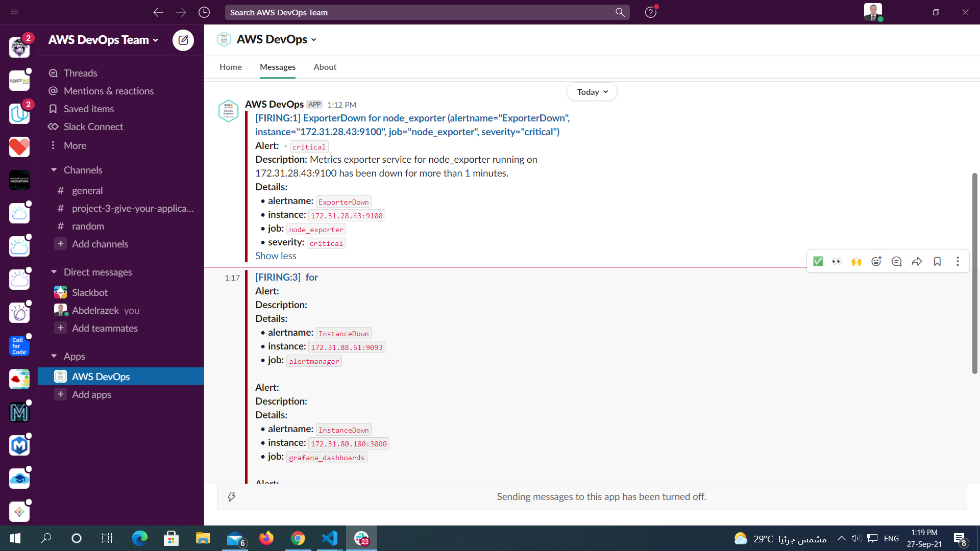
Task: Bookmark message with save icon
Action: pos(937,261)
